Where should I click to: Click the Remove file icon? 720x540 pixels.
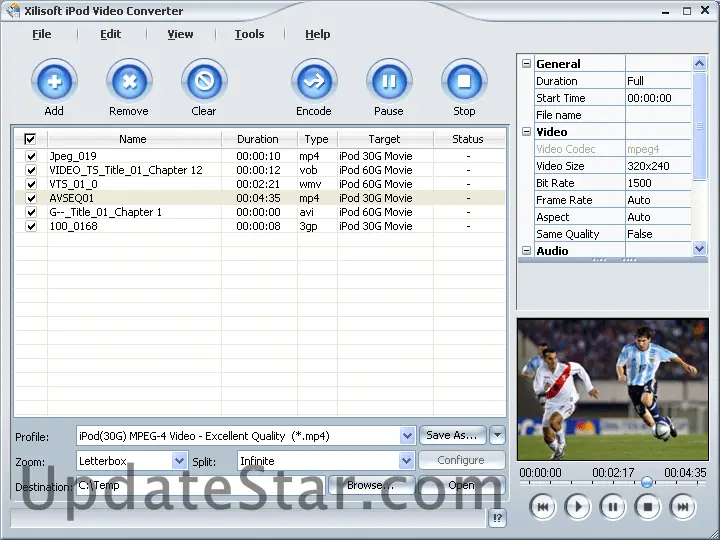[129, 82]
